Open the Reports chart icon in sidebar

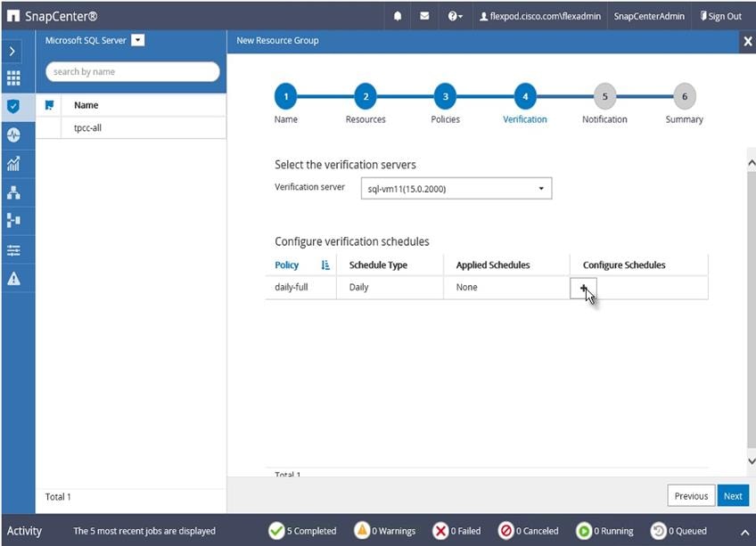pos(13,163)
